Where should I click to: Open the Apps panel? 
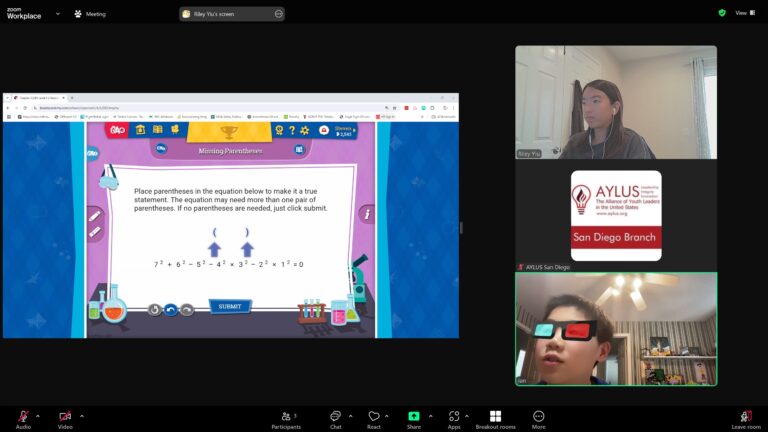click(x=454, y=420)
